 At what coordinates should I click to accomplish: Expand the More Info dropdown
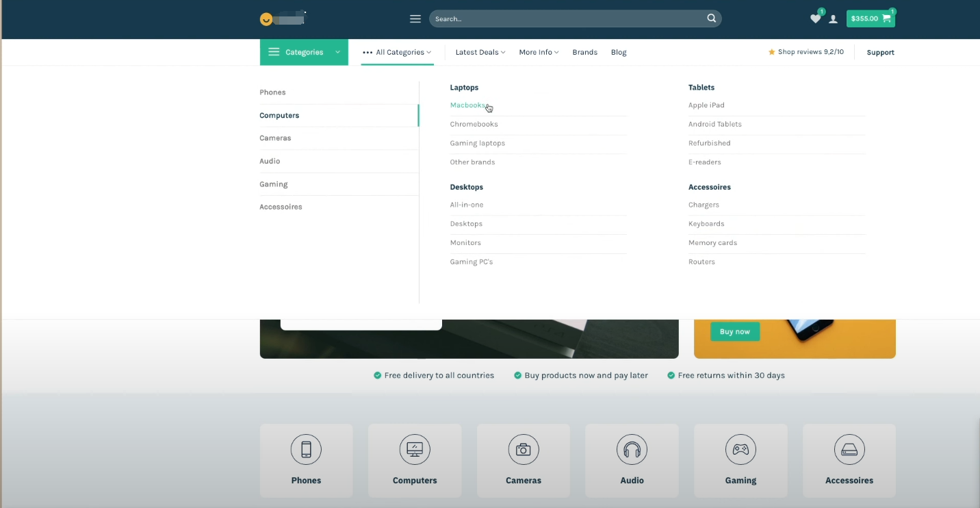[539, 52]
